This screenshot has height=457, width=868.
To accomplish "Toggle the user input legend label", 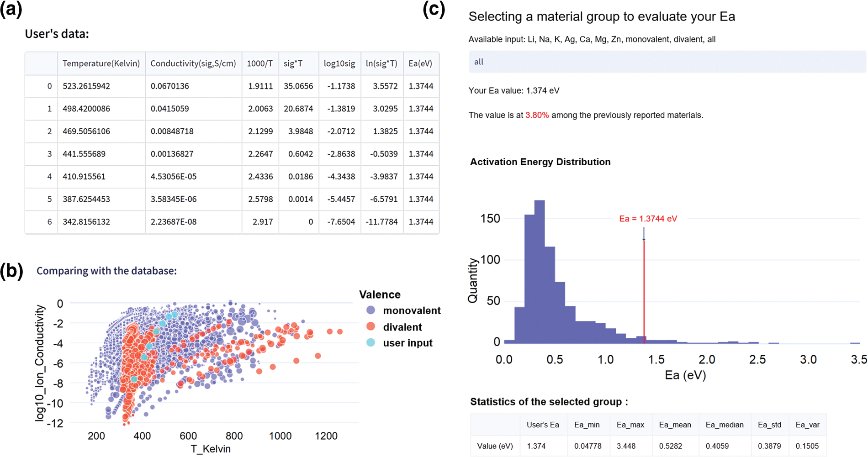I will pos(408,343).
